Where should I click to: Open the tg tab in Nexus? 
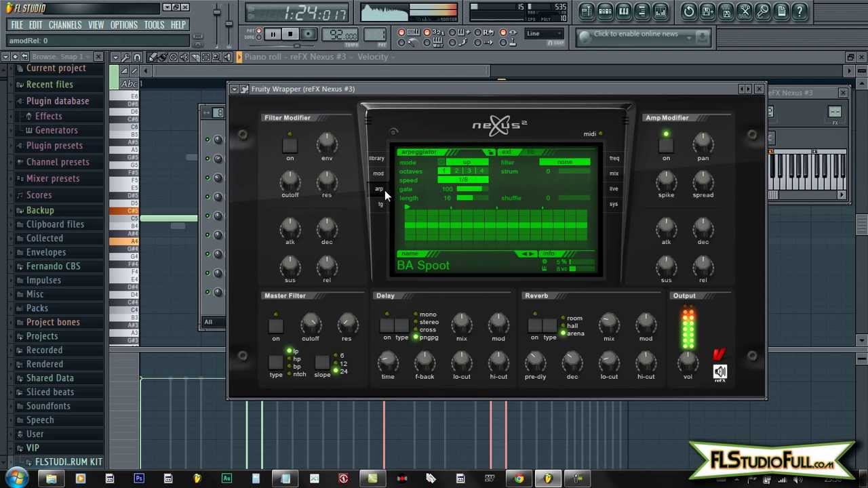(x=380, y=204)
